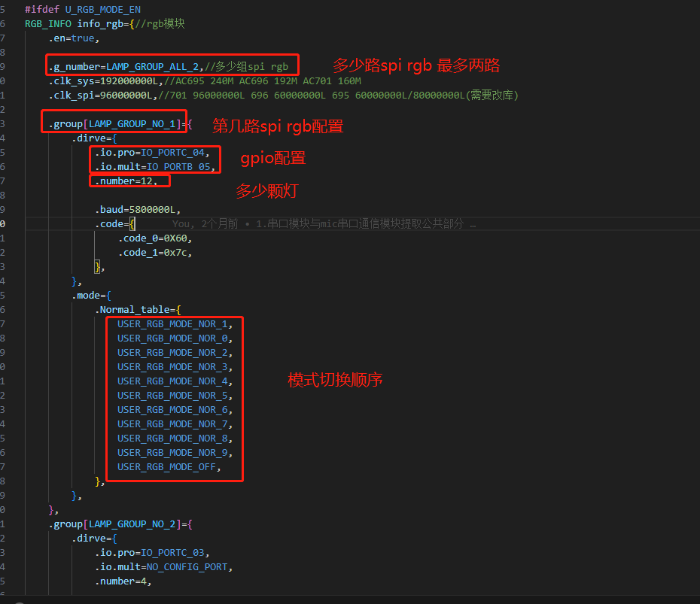Click the #ifdef U_RGB_MODE_EN directive
This screenshot has height=604, width=700.
83,9
